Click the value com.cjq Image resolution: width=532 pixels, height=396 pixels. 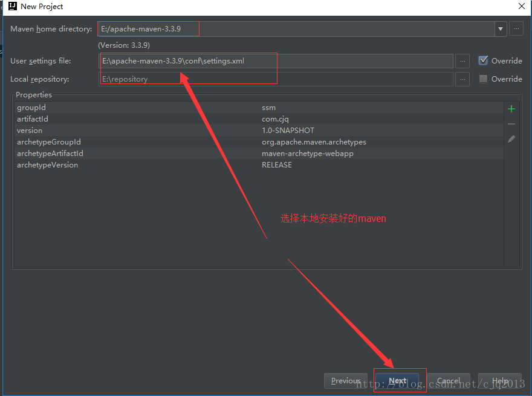[x=275, y=119]
